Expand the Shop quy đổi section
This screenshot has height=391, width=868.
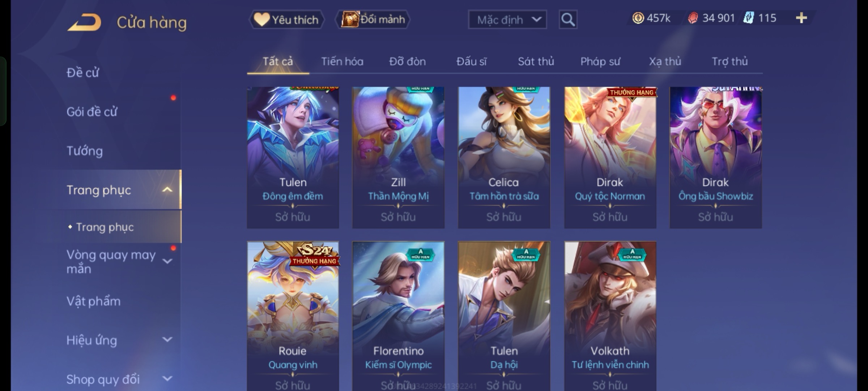coord(167,379)
